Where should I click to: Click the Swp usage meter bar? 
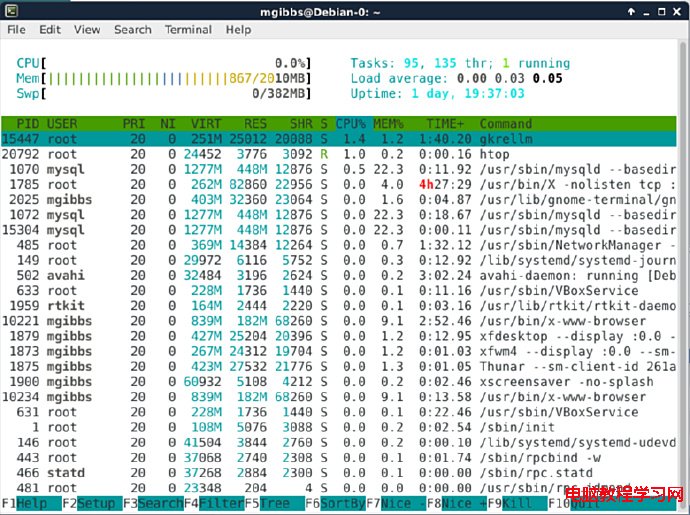pyautogui.click(x=164, y=93)
